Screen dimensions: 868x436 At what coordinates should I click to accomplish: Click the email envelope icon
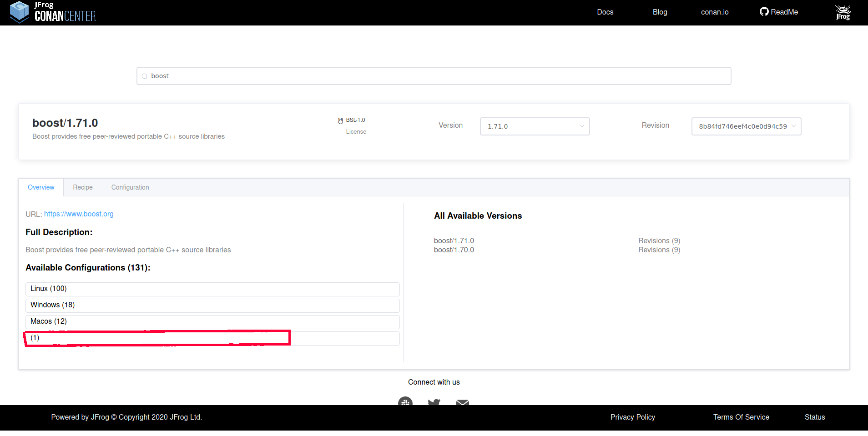pos(463,402)
